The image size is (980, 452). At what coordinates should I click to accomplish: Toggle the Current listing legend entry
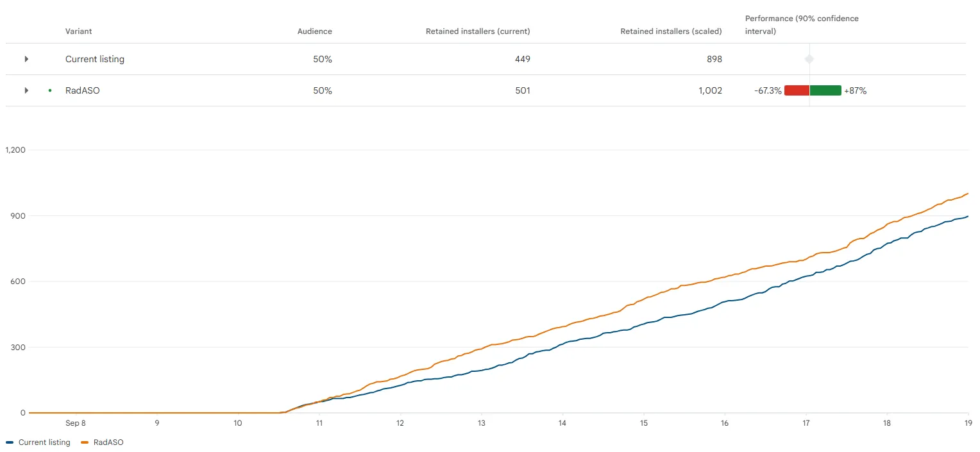[x=38, y=442]
